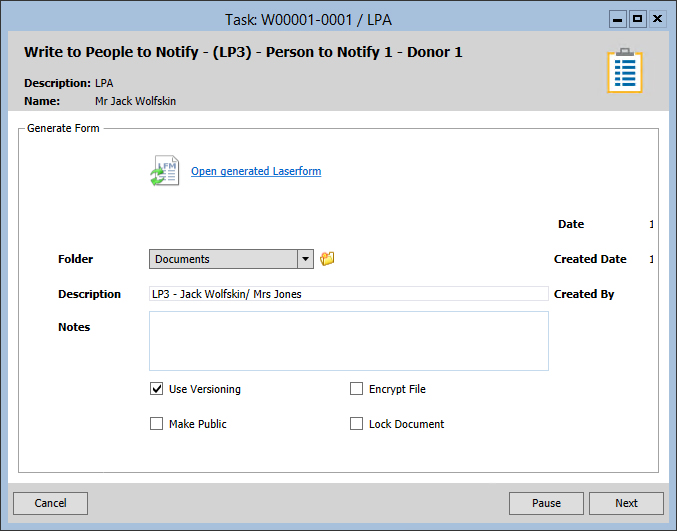Click inside the Notes text area
The height and width of the screenshot is (531, 677).
point(348,341)
